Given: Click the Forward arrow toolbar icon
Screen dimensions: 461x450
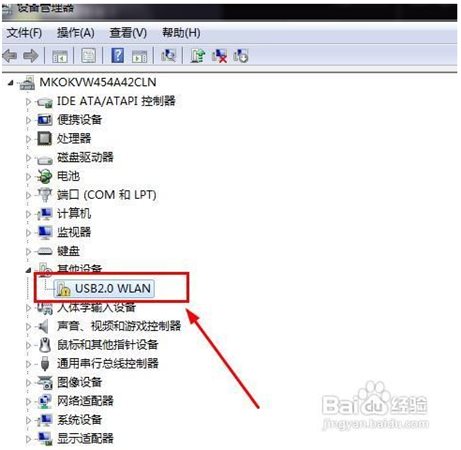Looking at the screenshot, I should 30,56.
